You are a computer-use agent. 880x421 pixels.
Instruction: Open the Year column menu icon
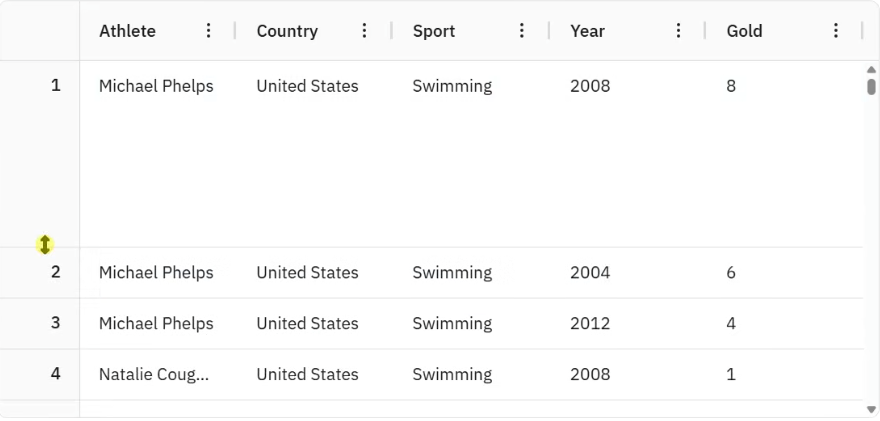click(x=679, y=31)
